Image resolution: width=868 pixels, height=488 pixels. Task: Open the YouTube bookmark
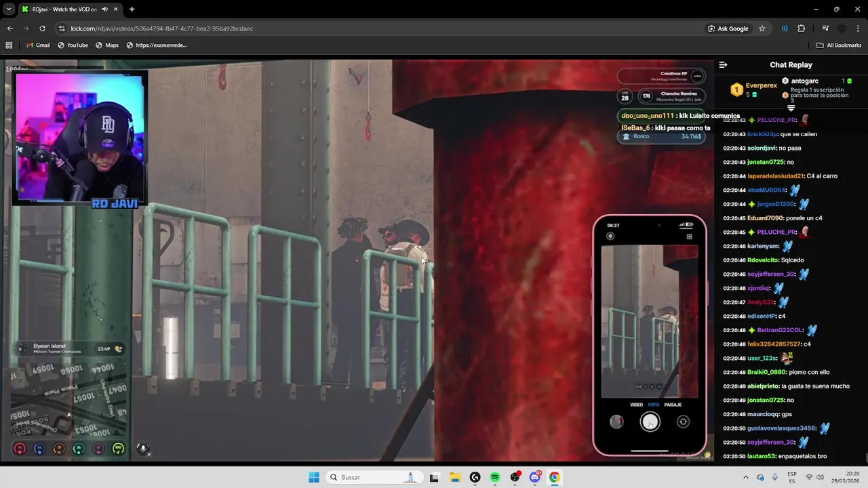(x=73, y=45)
